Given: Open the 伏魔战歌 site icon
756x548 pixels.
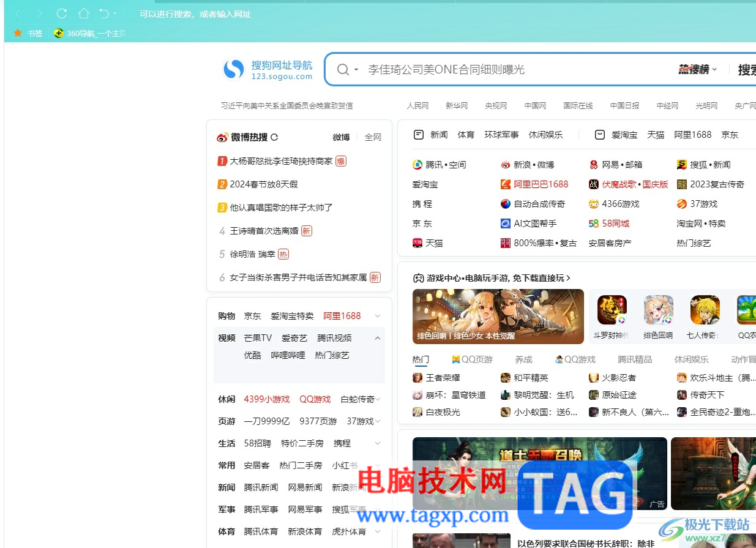Looking at the screenshot, I should [594, 184].
